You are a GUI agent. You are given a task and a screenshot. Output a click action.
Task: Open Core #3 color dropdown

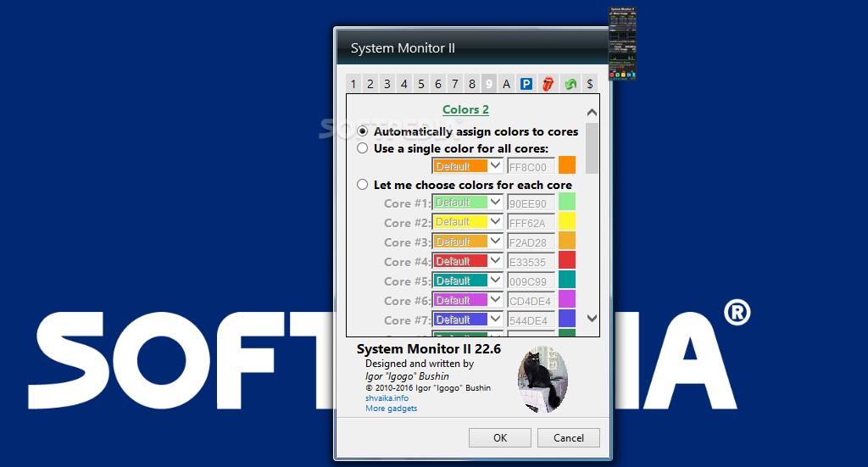point(468,242)
